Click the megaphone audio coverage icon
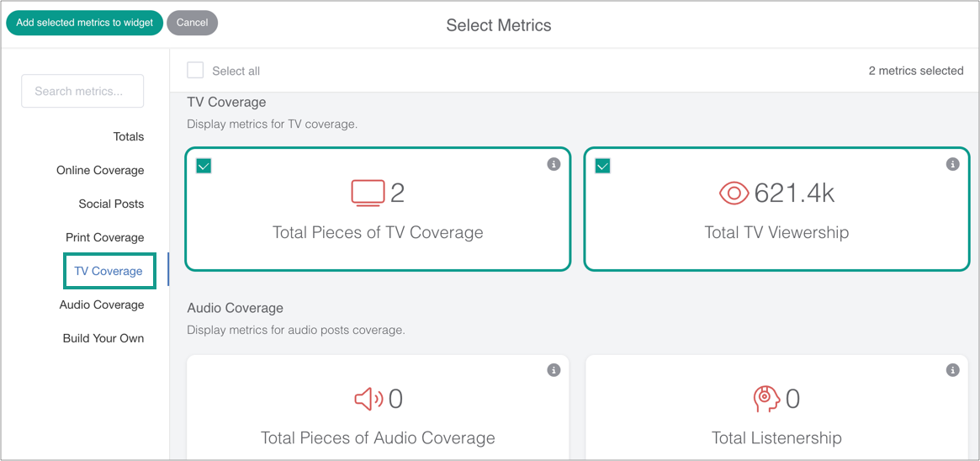The image size is (980, 461). click(368, 398)
